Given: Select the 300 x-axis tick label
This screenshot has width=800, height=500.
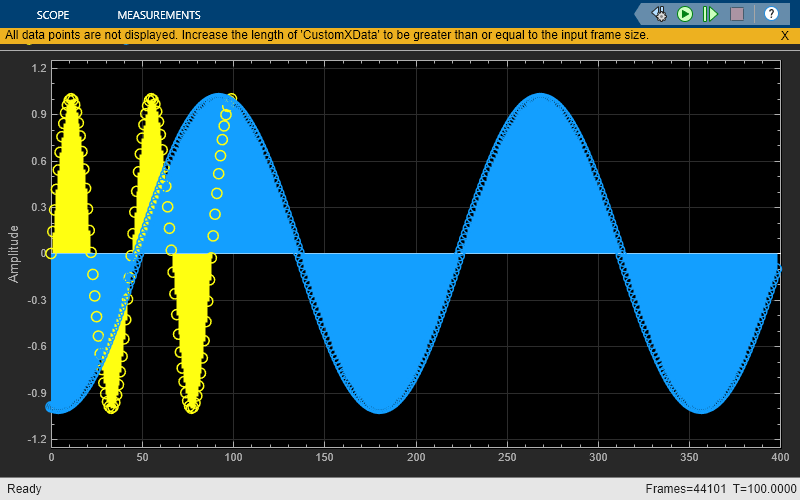Looking at the screenshot, I should (598, 457).
